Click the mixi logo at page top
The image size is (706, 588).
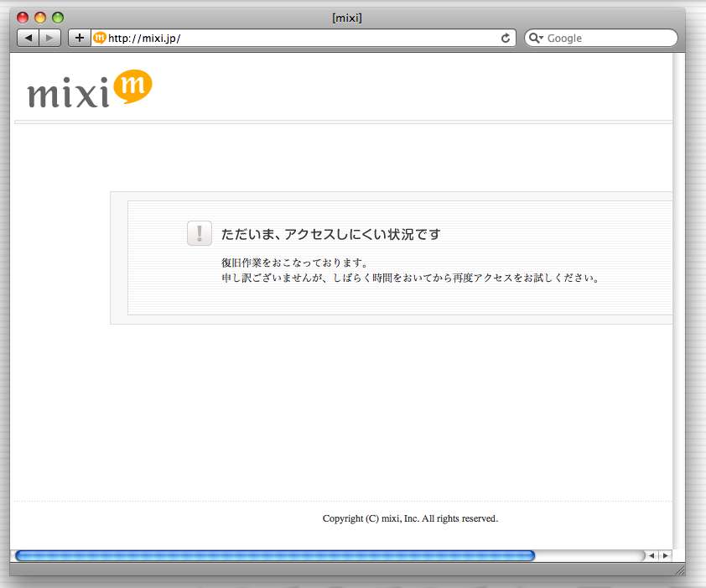tap(90, 89)
